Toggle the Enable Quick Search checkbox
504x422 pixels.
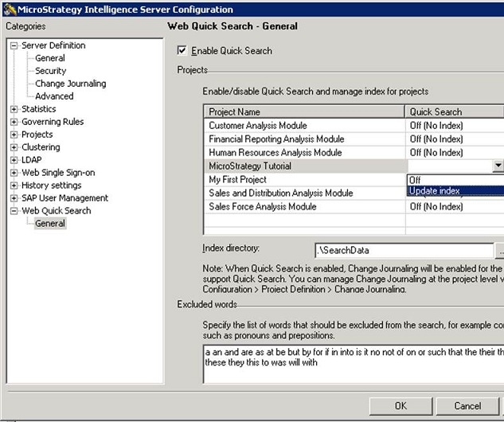coord(182,51)
